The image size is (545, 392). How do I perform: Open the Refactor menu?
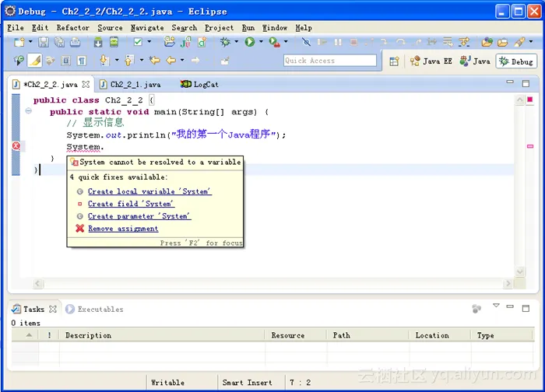pyautogui.click(x=72, y=27)
